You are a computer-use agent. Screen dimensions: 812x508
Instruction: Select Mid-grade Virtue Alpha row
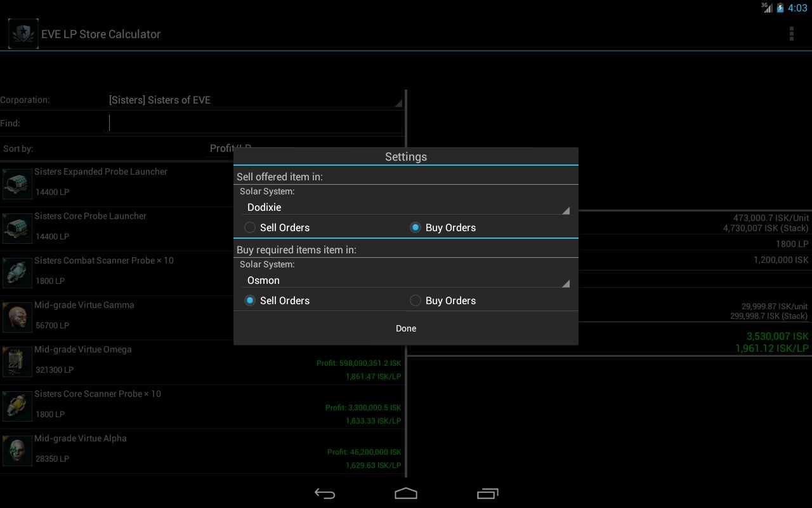click(202, 451)
